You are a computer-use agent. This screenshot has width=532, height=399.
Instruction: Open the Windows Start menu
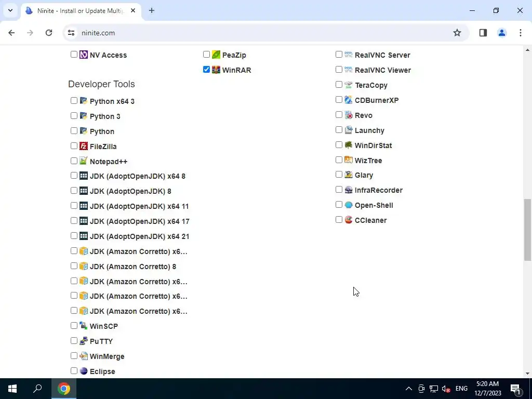[12, 389]
